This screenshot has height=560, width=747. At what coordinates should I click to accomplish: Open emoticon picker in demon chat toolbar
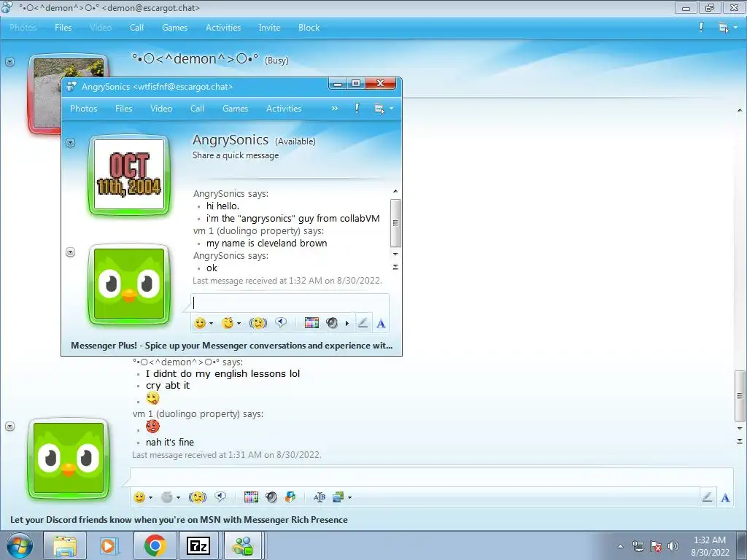click(139, 497)
